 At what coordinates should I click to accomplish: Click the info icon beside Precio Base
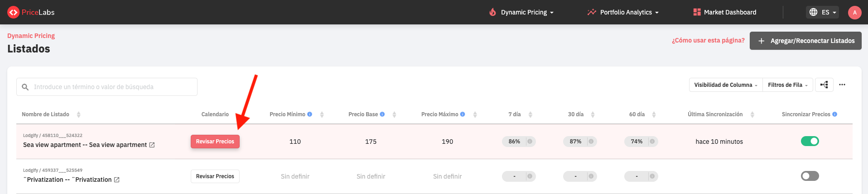tap(382, 114)
